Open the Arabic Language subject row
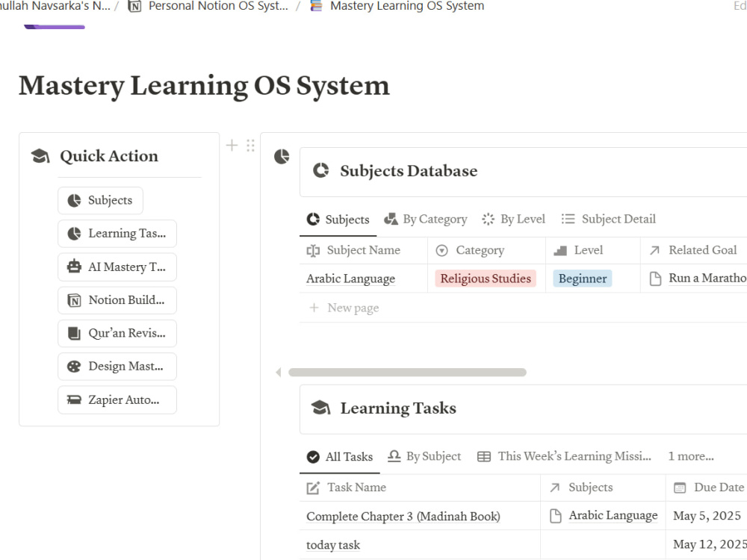The height and width of the screenshot is (560, 747). pos(350,279)
